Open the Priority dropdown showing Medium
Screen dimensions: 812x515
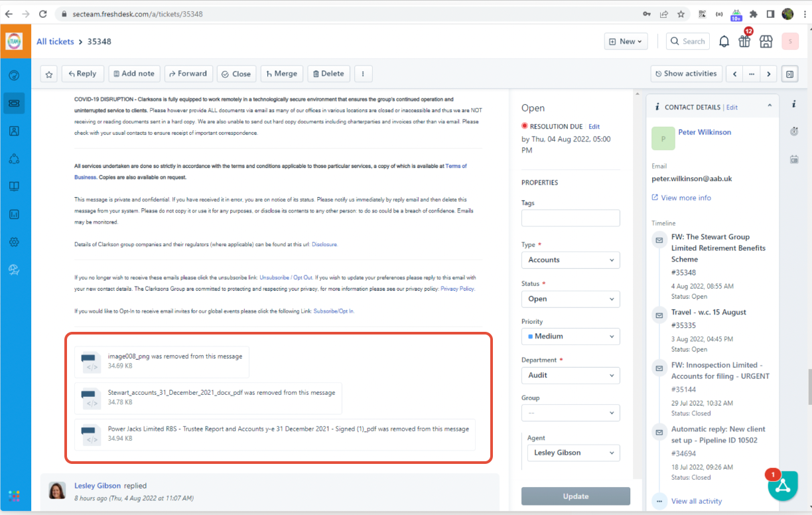tap(571, 336)
